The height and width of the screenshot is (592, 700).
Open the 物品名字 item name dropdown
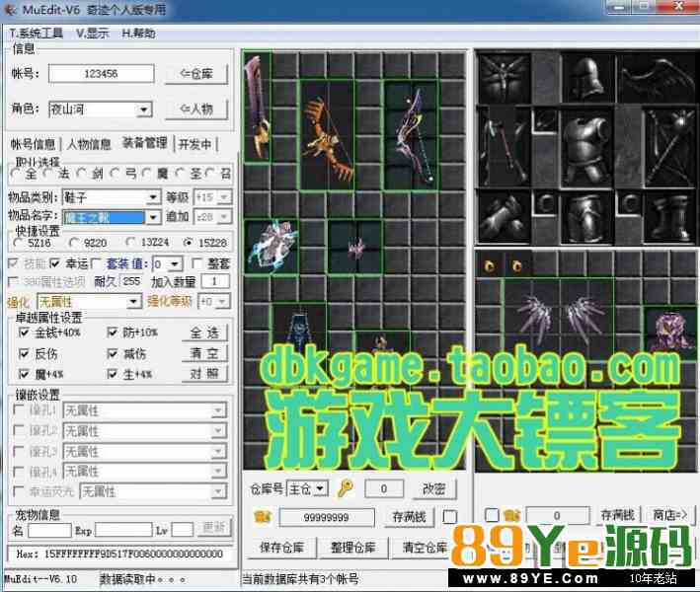tap(153, 217)
